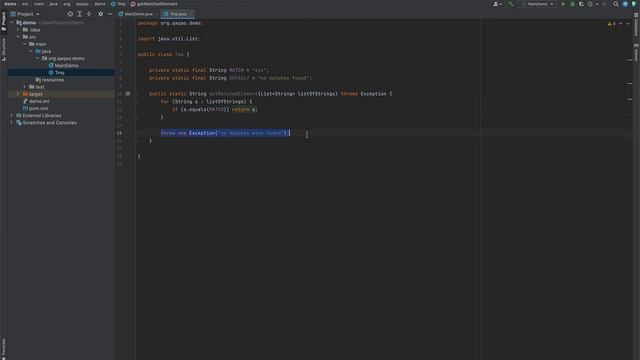Collapse the org.qaqao.demo package
The image size is (640, 360).
pyautogui.click(x=38, y=58)
